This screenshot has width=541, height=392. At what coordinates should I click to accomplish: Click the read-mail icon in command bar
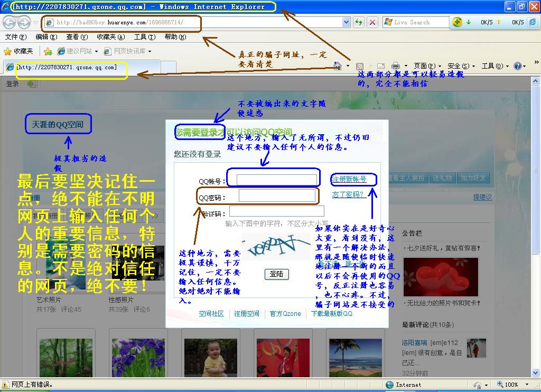[x=381, y=66]
